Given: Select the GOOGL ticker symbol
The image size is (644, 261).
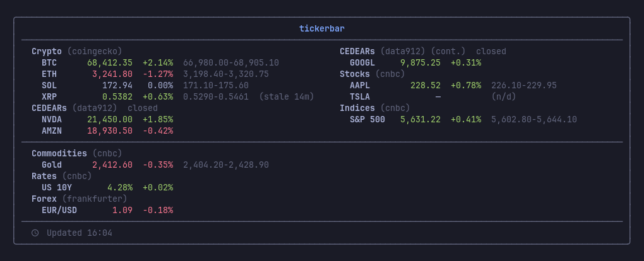Looking at the screenshot, I should tap(362, 63).
